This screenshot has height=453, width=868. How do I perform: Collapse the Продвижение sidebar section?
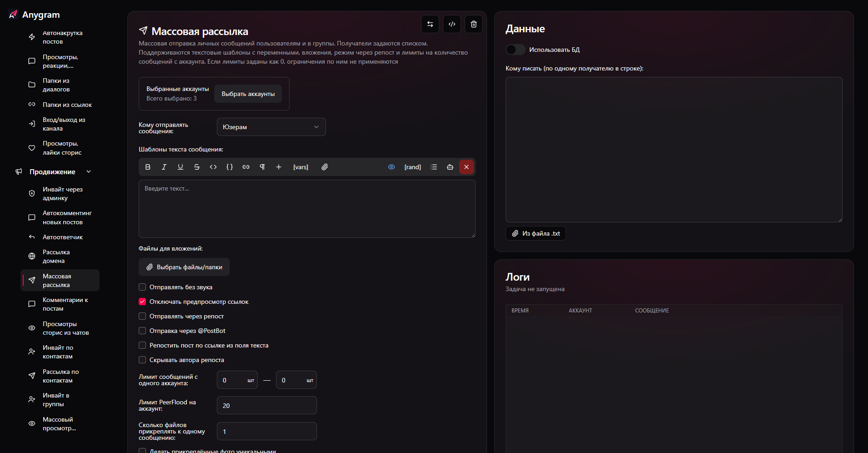[x=54, y=171]
